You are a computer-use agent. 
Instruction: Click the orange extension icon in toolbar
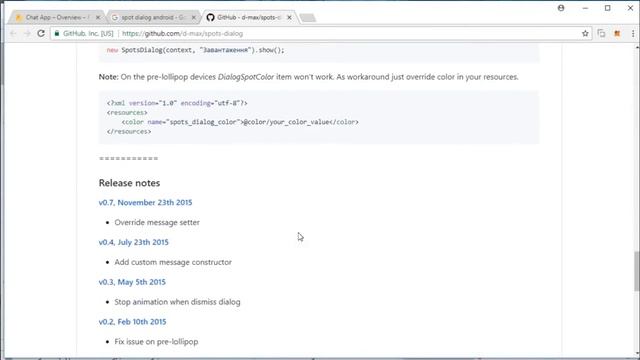tap(617, 33)
